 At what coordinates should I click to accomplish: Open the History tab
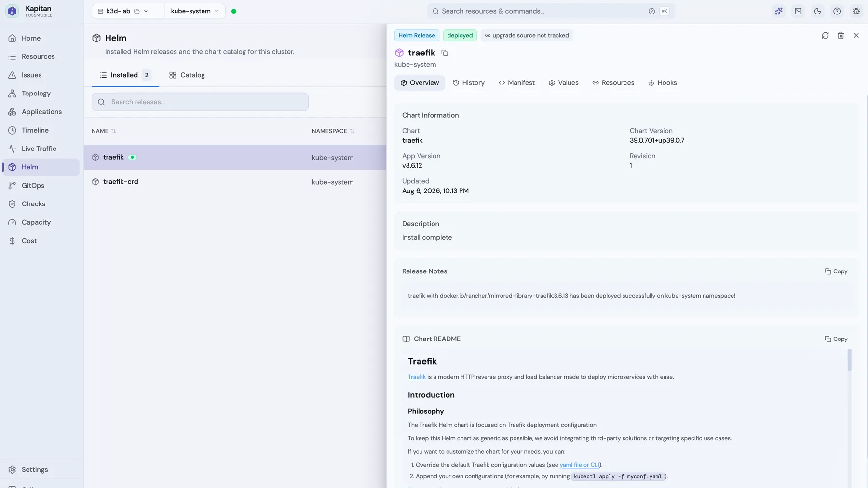tap(469, 83)
